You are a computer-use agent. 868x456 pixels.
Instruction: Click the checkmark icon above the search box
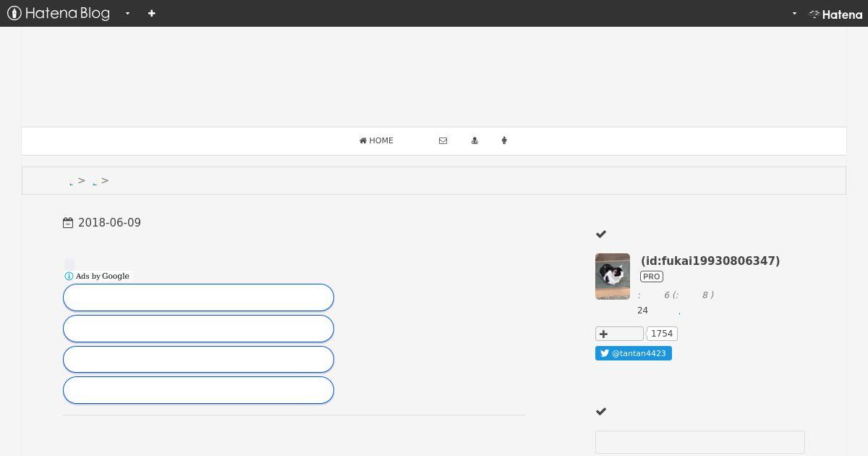(601, 412)
